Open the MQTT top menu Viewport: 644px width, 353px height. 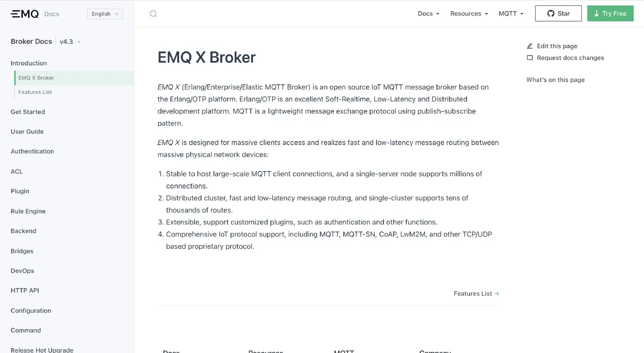pos(511,13)
